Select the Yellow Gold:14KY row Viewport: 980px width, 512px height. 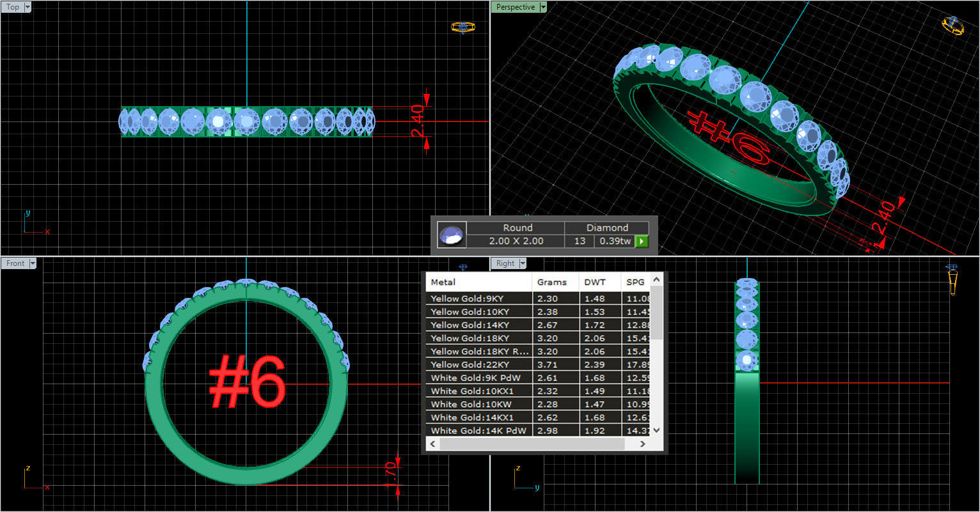pyautogui.click(x=539, y=325)
